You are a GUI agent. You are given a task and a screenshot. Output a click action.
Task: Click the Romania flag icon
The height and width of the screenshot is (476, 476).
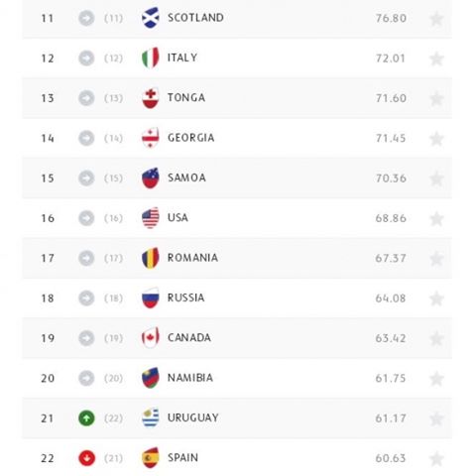point(151,258)
